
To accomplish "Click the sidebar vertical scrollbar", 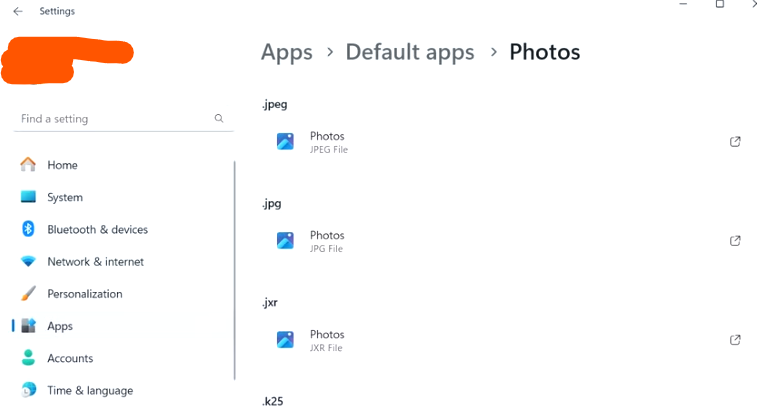I will coord(235,270).
